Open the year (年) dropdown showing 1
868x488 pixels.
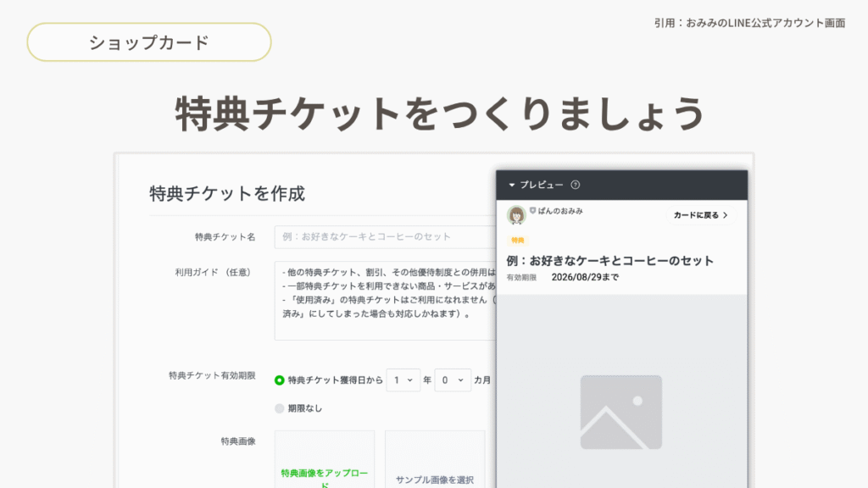(403, 380)
